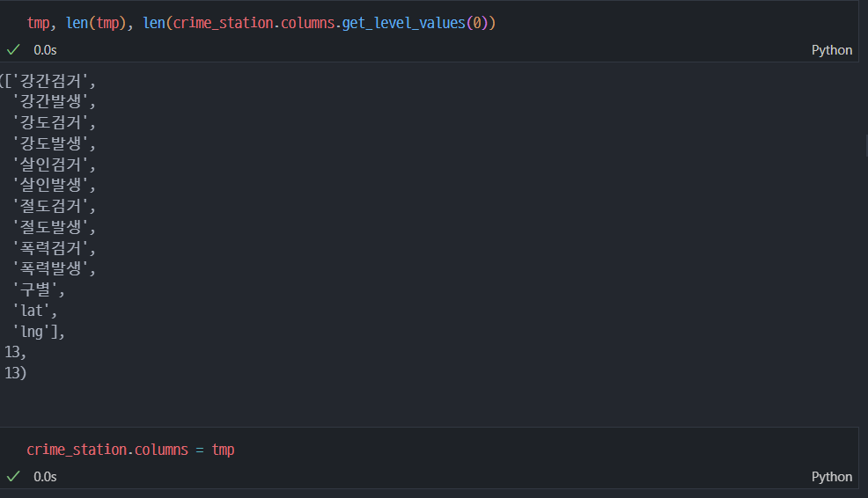Click the green success checkmark of first cell

point(13,50)
